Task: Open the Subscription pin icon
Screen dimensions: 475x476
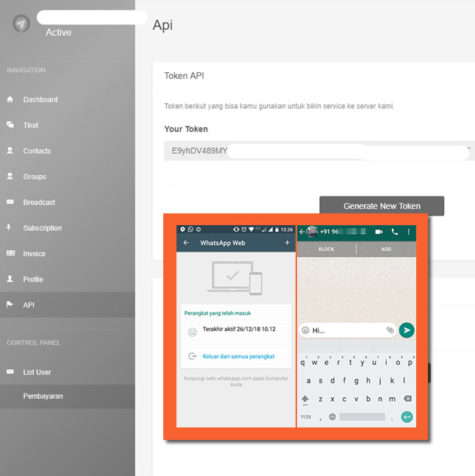Action: pos(10,228)
